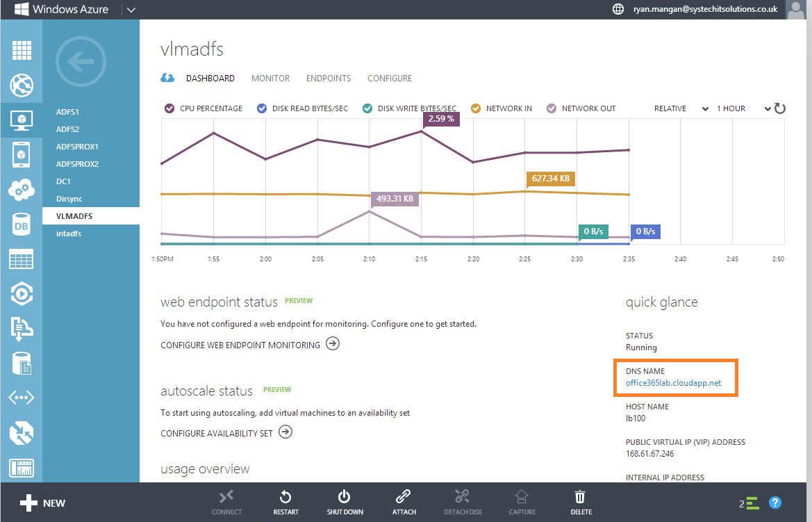This screenshot has width=812, height=522.
Task: Toggle Network In metric on chart
Action: pos(475,108)
